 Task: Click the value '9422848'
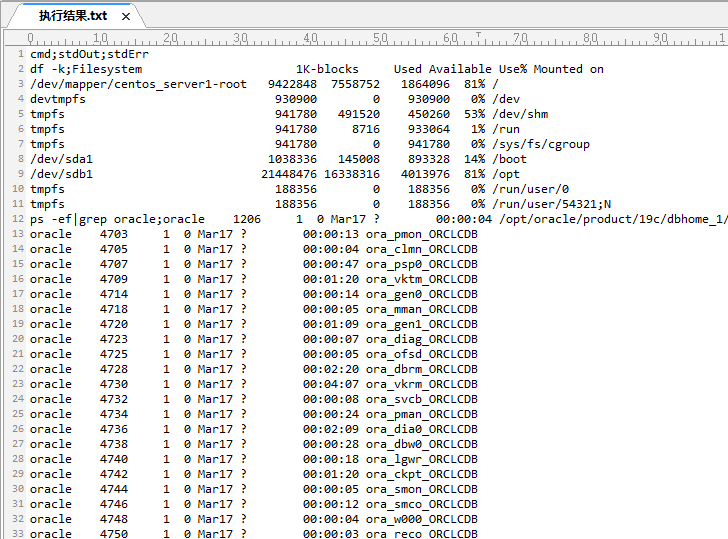pyautogui.click(x=292, y=84)
